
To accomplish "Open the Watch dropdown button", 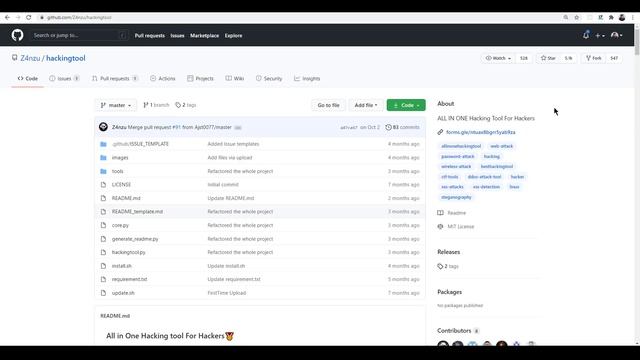I will pyautogui.click(x=498, y=58).
